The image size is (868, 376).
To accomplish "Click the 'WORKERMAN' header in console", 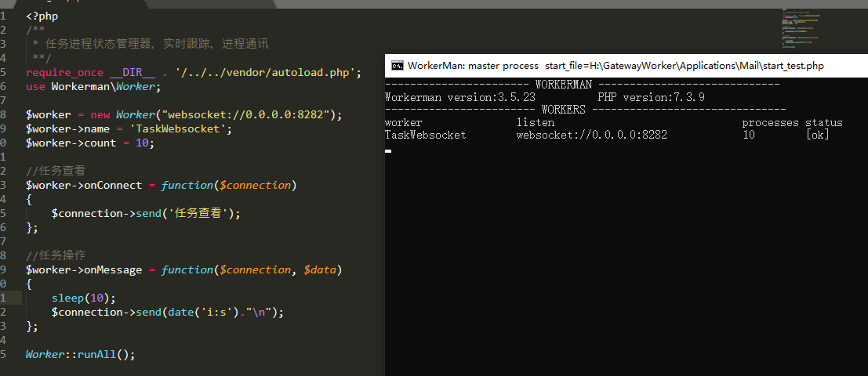I will (x=564, y=85).
